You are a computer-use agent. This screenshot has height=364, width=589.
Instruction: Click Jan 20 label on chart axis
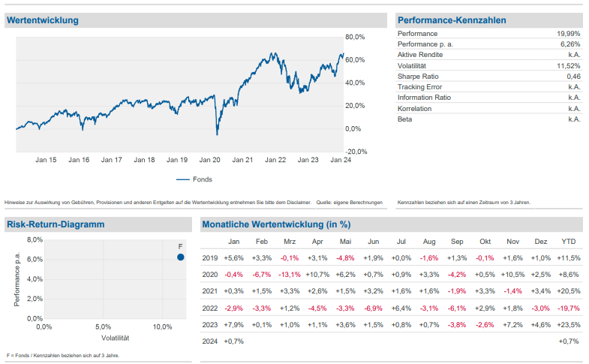click(210, 160)
